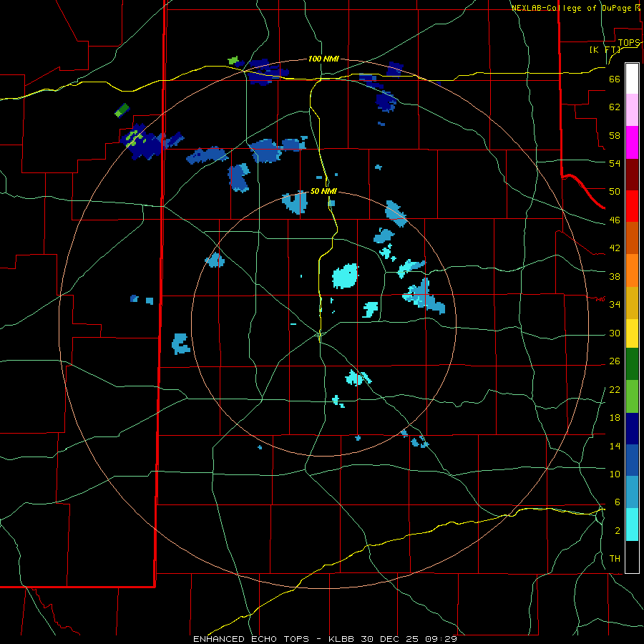Select the yellow legend swatch
Screen dimensions: 644x644
632,333
